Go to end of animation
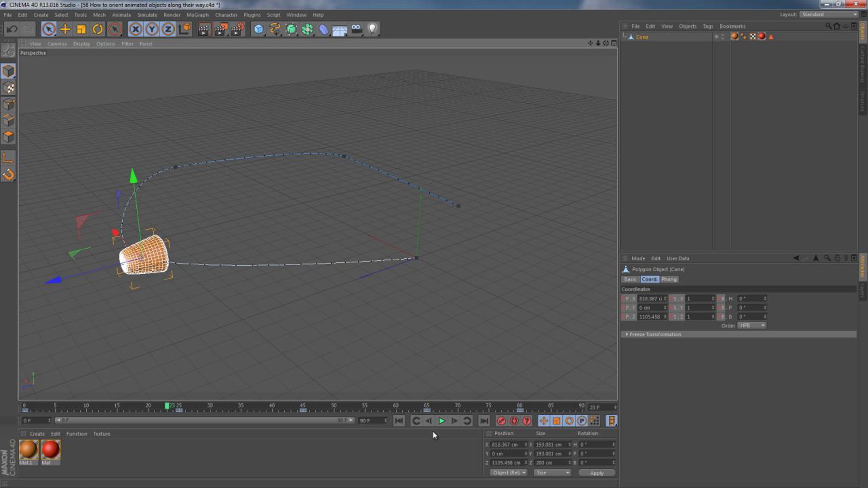868x488 pixels. tap(484, 421)
